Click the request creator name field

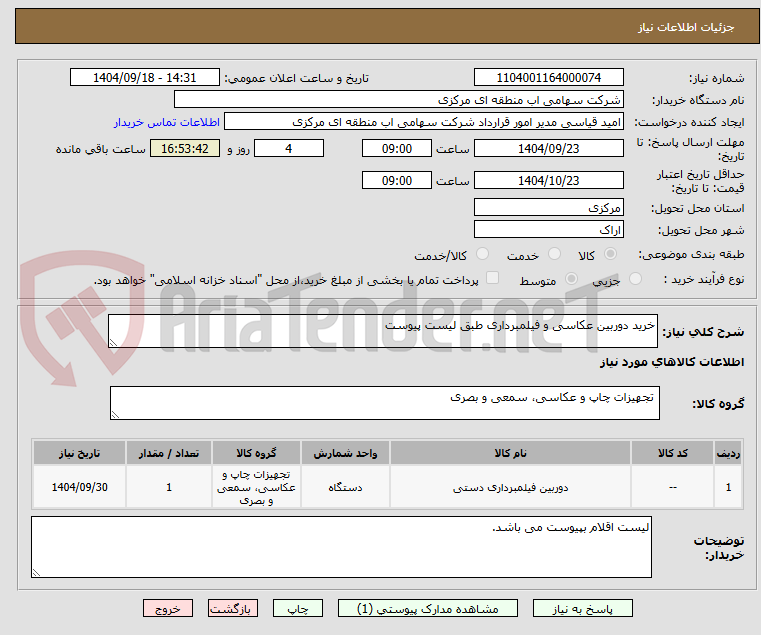tap(424, 122)
